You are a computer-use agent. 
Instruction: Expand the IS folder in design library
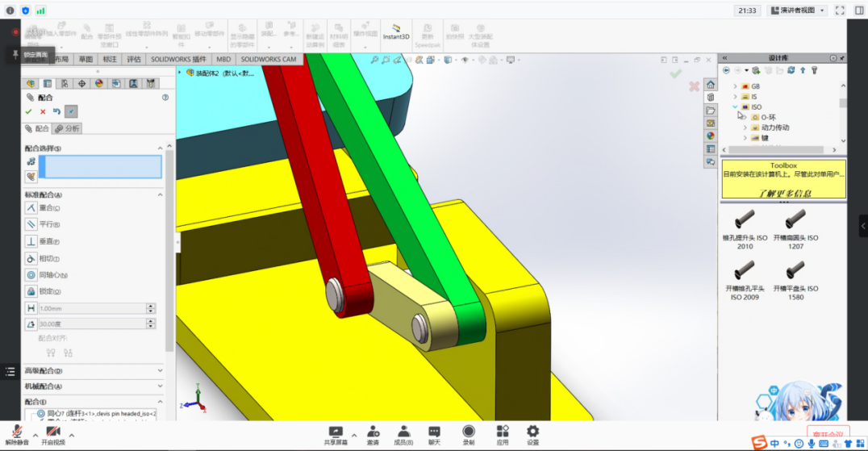coord(735,97)
